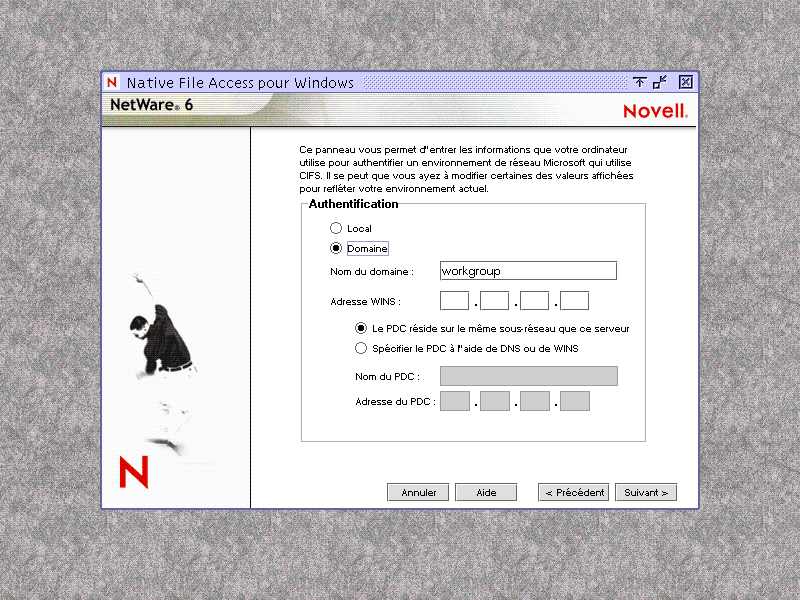Screen dimensions: 800x600
Task: Click the Nom du domaine label
Action: [371, 272]
